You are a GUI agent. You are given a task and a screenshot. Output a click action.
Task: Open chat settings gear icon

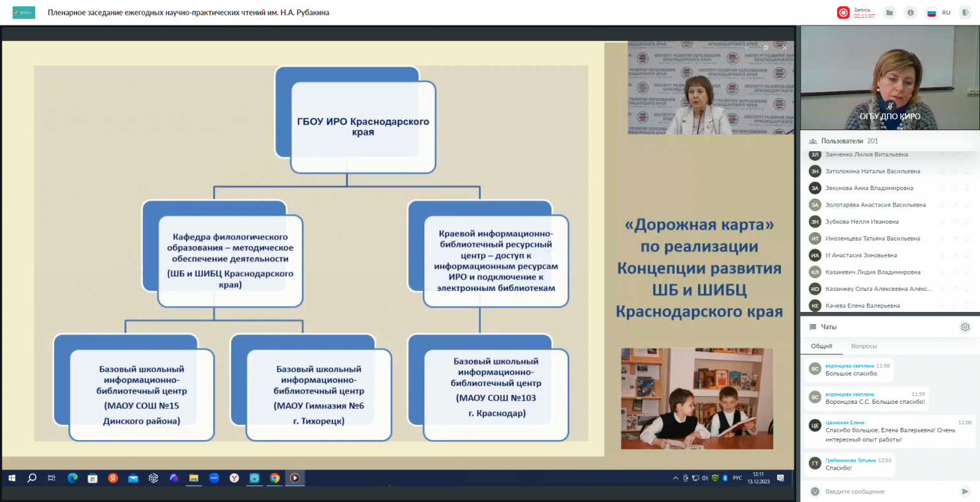pyautogui.click(x=965, y=327)
